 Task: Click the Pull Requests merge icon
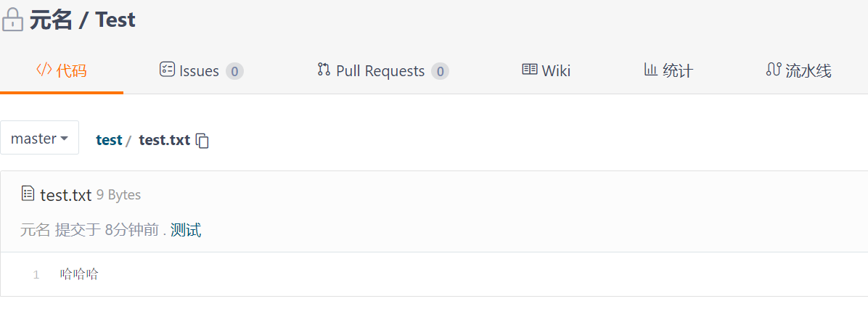coord(324,70)
